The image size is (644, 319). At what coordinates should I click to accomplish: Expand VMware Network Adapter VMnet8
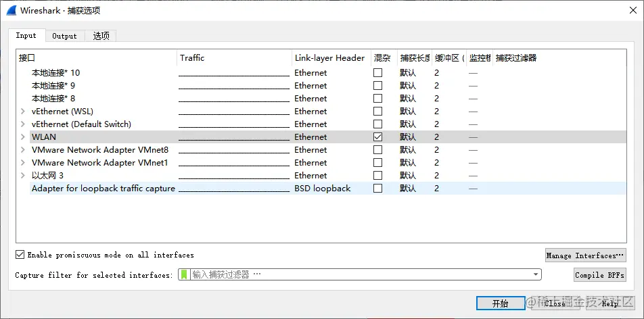23,150
